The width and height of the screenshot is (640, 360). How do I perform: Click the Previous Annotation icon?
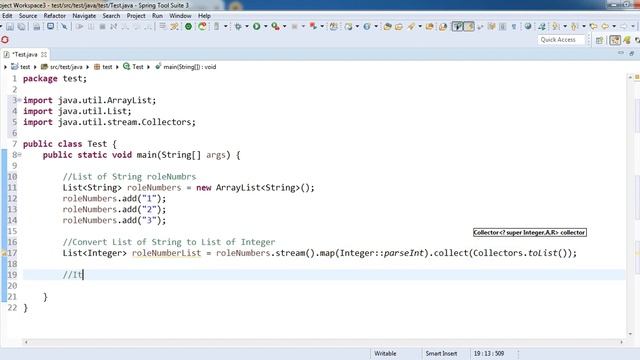[x=575, y=27]
